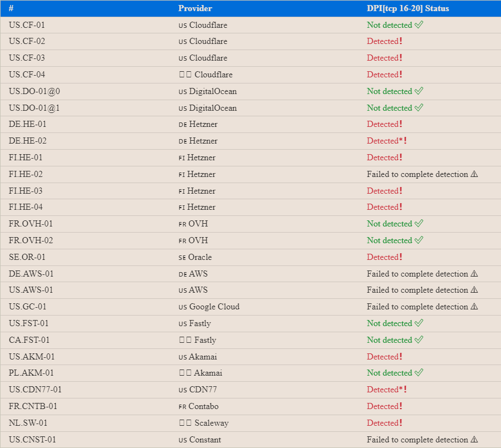501x448 pixels.
Task: Click the FI.HE-02 cell
Action: [26, 174]
